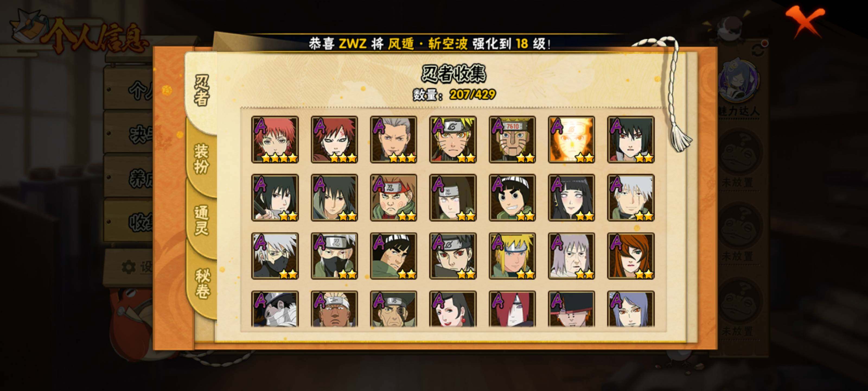868x391 pixels.
Task: Open Hinata's ninja card
Action: [x=571, y=198]
